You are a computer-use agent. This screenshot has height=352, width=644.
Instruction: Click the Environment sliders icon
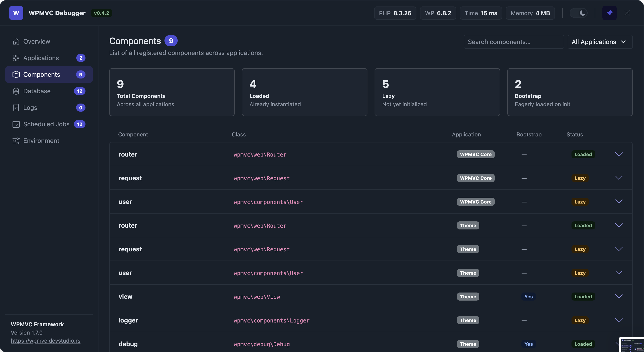(x=16, y=141)
